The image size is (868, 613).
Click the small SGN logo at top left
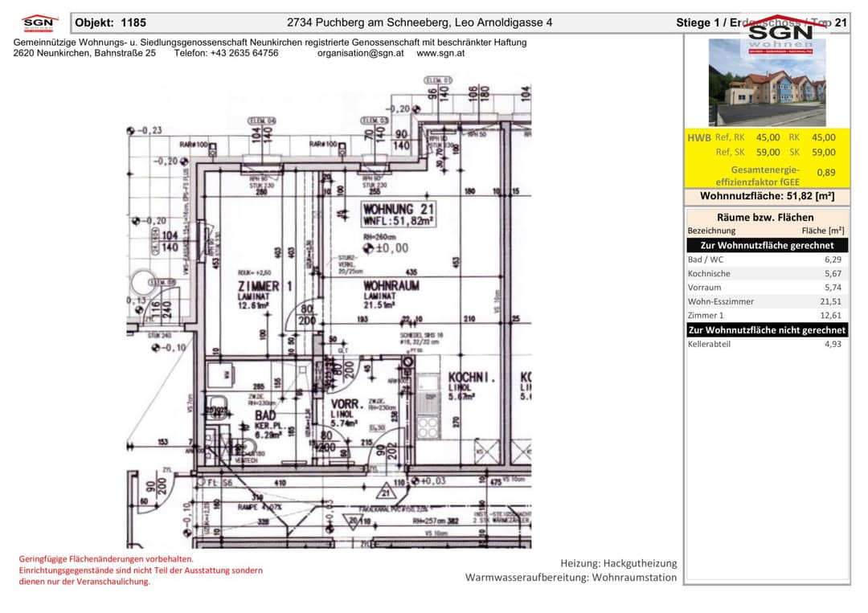(39, 23)
